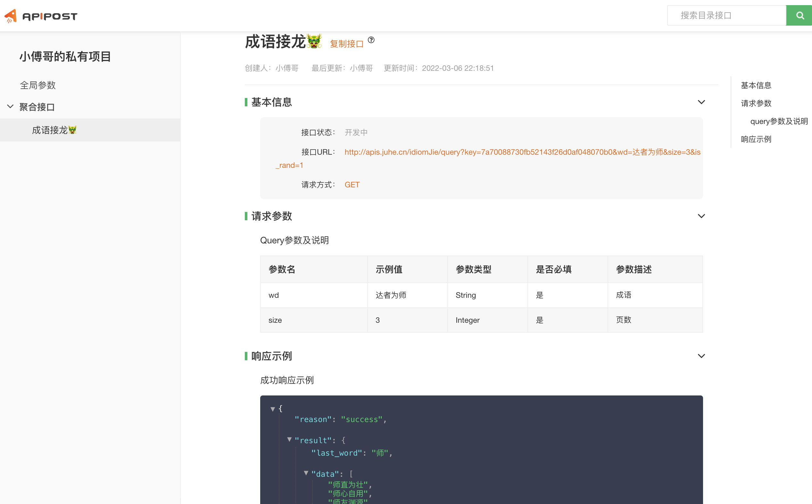Click the help question mark icon
812x504 pixels.
click(371, 40)
